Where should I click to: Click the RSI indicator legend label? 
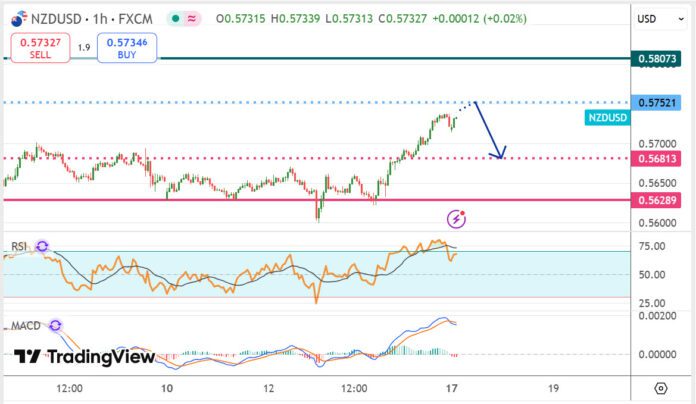click(x=19, y=246)
